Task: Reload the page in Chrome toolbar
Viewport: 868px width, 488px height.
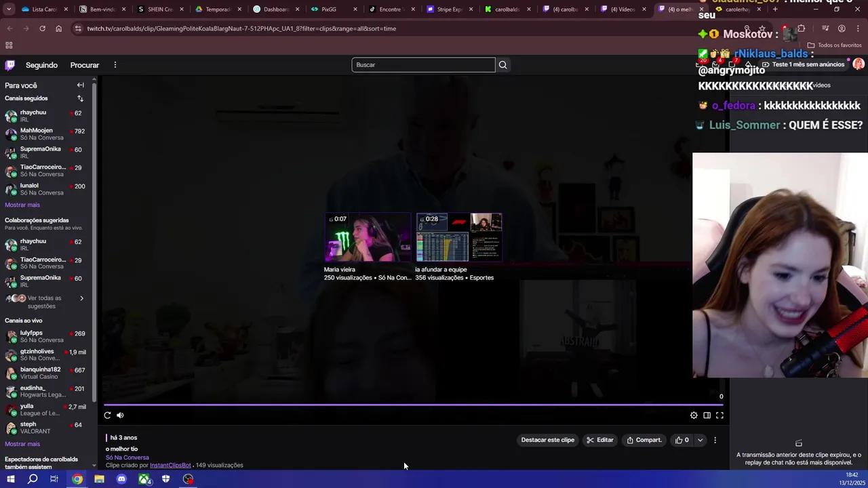Action: pyautogui.click(x=42, y=28)
